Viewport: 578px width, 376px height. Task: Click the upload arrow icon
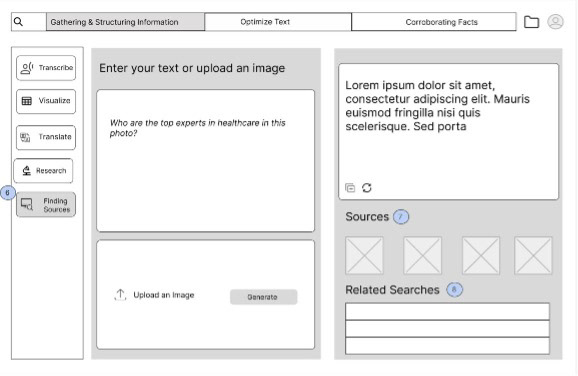(x=120, y=295)
